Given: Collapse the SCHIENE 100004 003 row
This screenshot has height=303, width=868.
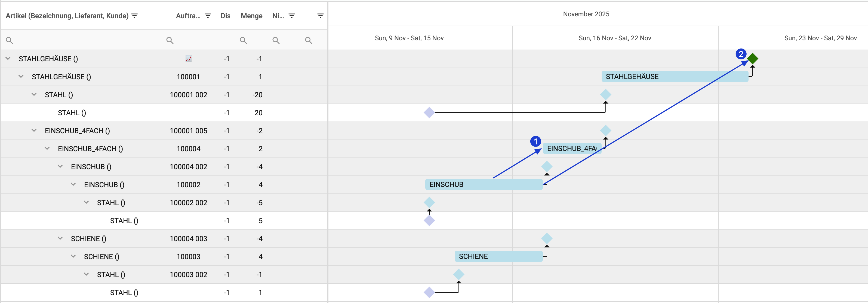Looking at the screenshot, I should click(60, 238).
